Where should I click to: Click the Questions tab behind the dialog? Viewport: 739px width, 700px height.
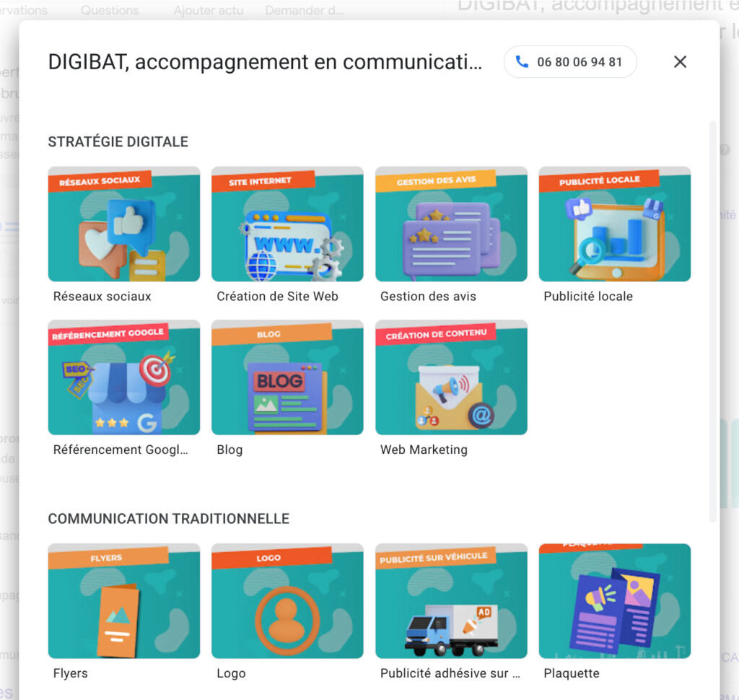pyautogui.click(x=110, y=10)
